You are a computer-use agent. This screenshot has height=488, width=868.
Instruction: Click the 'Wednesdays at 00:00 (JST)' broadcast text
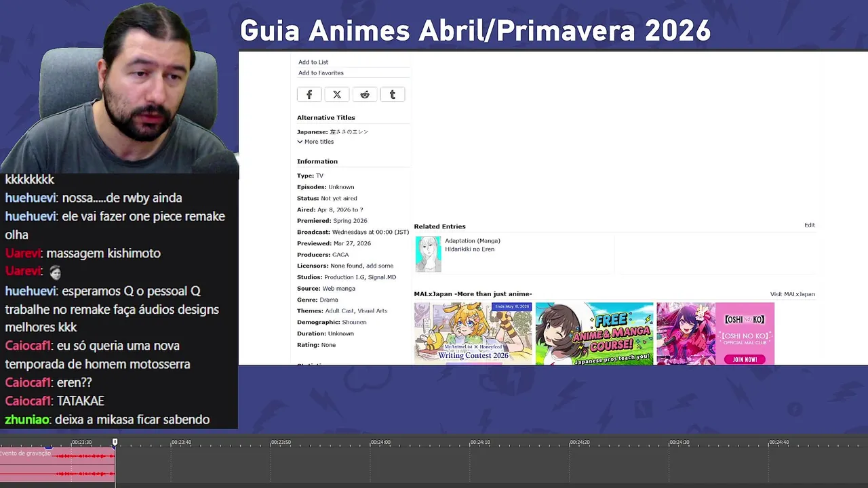pos(370,232)
